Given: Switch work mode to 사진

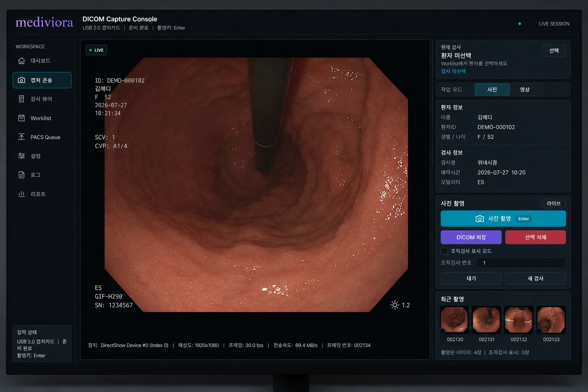Looking at the screenshot, I should (492, 90).
